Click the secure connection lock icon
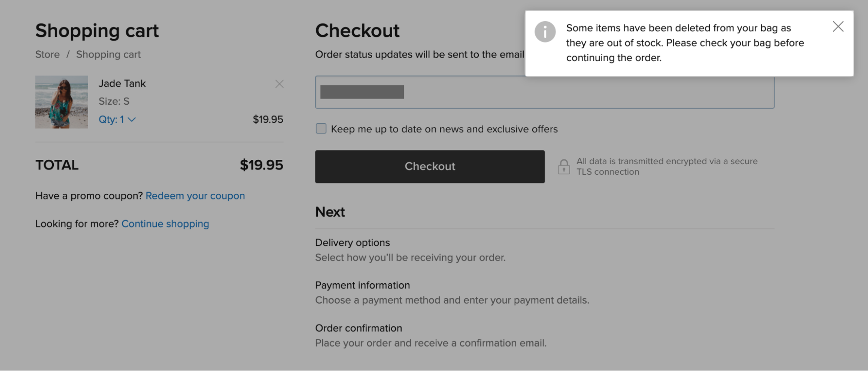 pyautogui.click(x=564, y=167)
